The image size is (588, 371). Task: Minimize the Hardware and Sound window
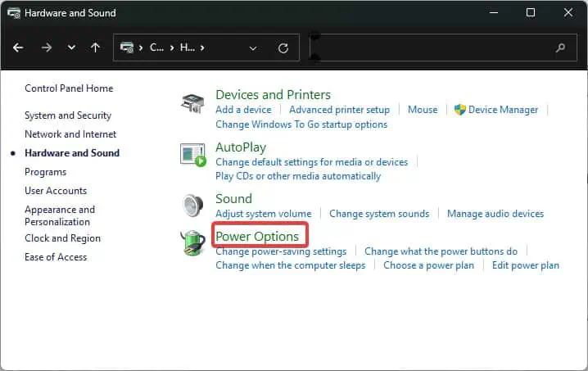494,13
